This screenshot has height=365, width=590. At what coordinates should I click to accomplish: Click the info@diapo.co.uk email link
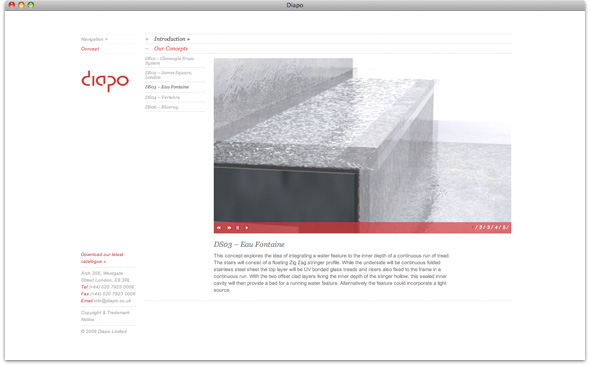113,301
